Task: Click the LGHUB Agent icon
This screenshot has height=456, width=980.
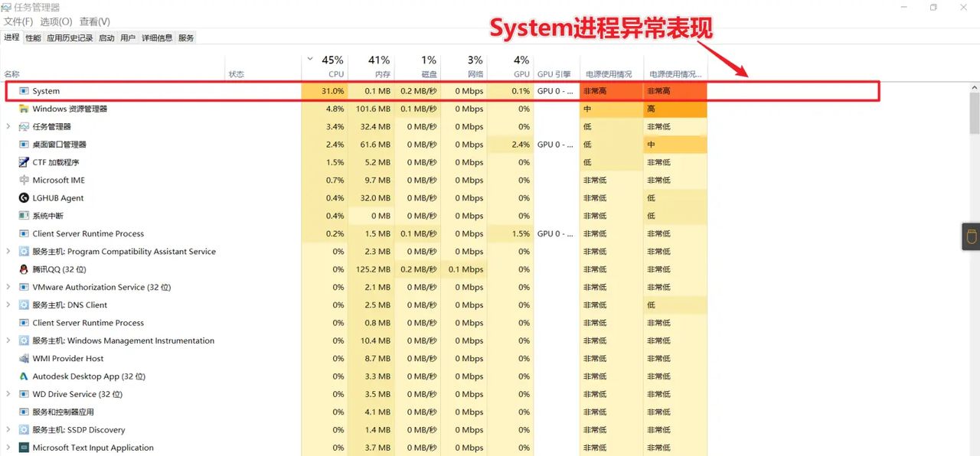Action: pos(23,197)
